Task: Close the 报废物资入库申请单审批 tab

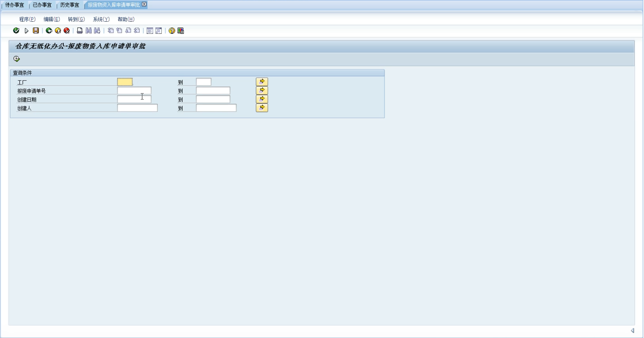Action: point(144,5)
